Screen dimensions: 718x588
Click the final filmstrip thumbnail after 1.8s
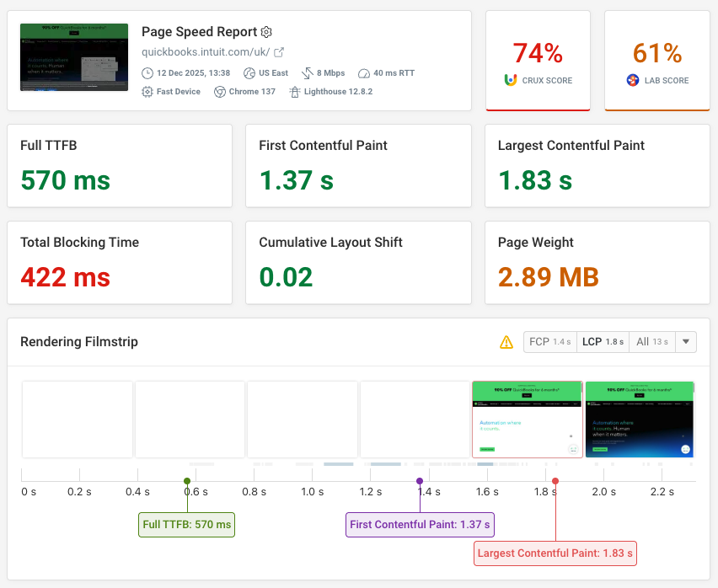640,420
